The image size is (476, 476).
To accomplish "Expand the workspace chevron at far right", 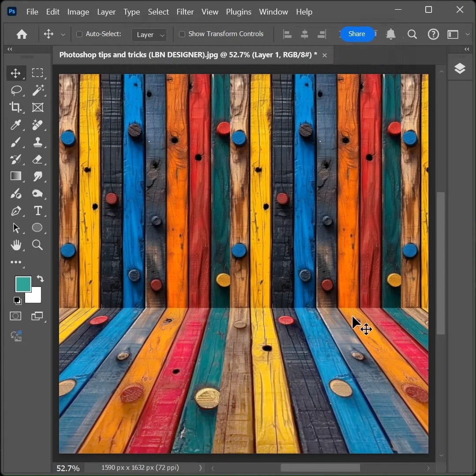I will click(x=468, y=34).
